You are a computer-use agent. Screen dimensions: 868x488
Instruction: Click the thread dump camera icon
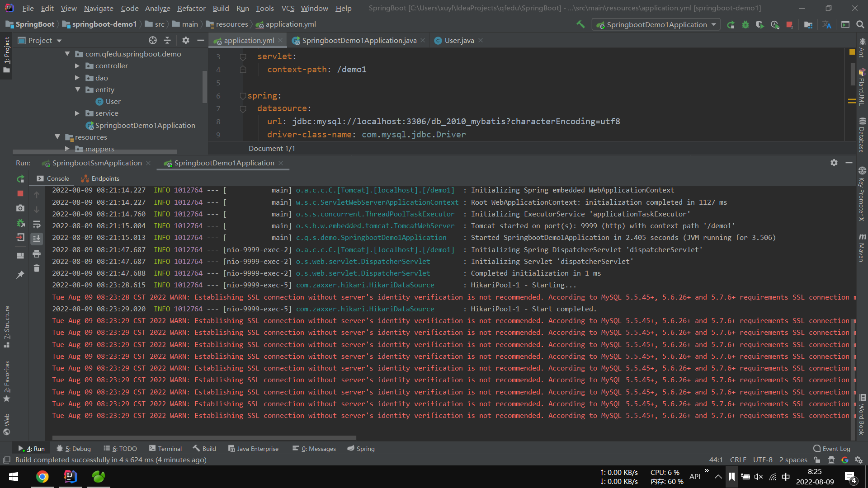(20, 208)
